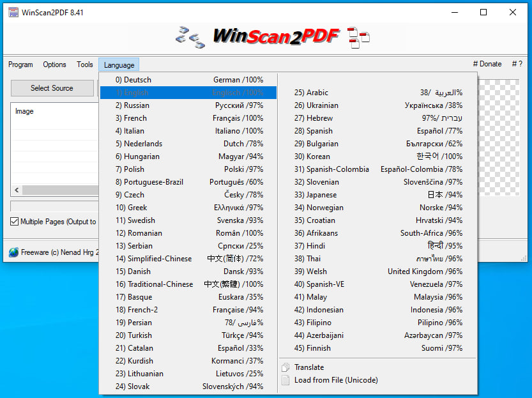Open the Tools menu
This screenshot has width=532, height=398.
tap(84, 64)
